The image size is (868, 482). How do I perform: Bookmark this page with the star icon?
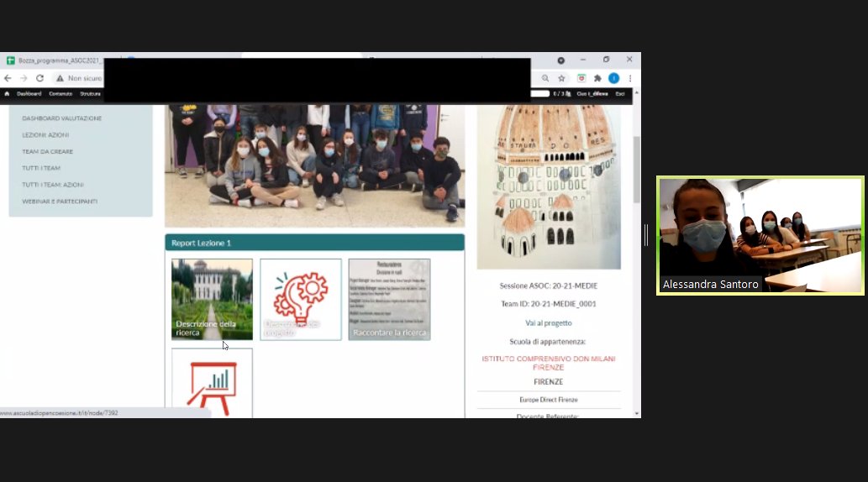[x=561, y=79]
